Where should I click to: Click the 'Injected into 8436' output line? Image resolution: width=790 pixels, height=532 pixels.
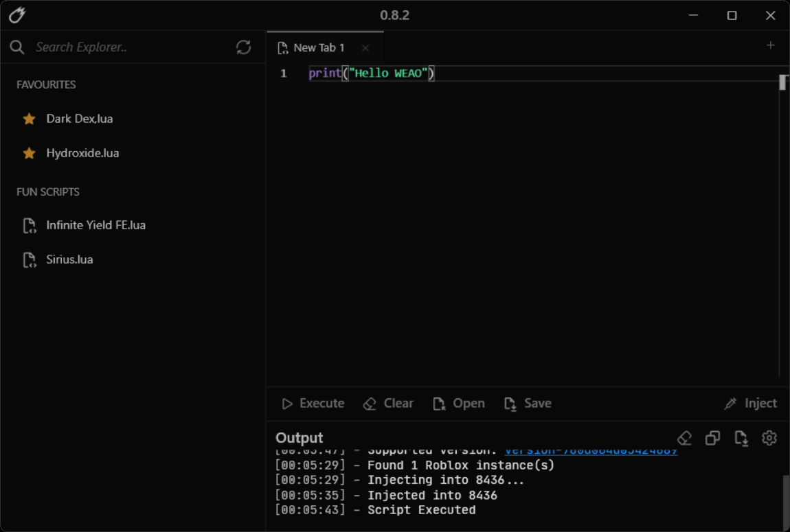386,495
